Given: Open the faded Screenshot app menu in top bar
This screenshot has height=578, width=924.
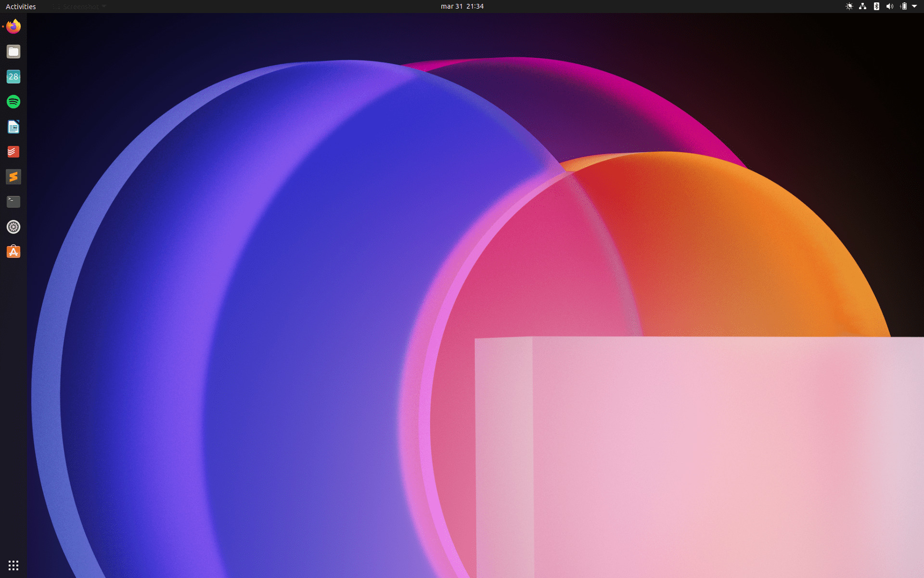Looking at the screenshot, I should coord(79,6).
